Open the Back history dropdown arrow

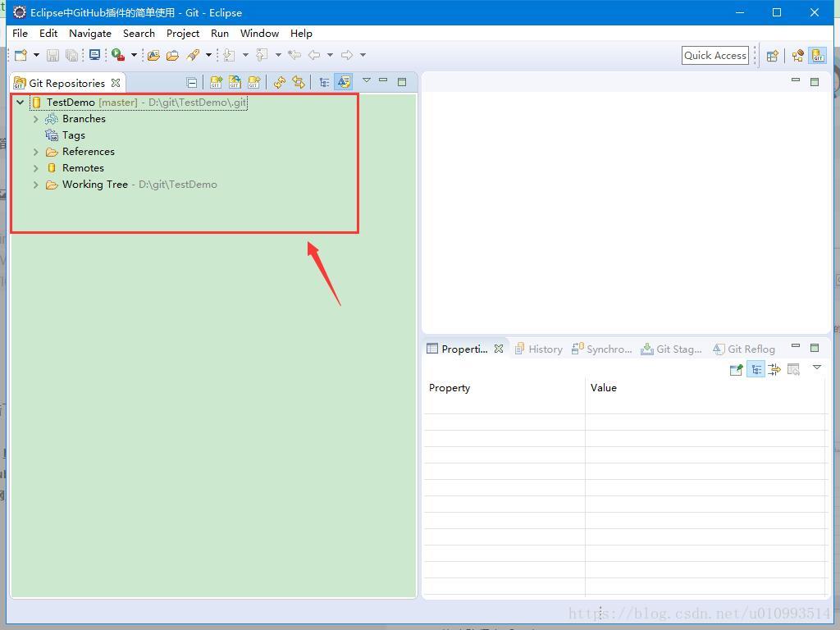pyautogui.click(x=330, y=55)
